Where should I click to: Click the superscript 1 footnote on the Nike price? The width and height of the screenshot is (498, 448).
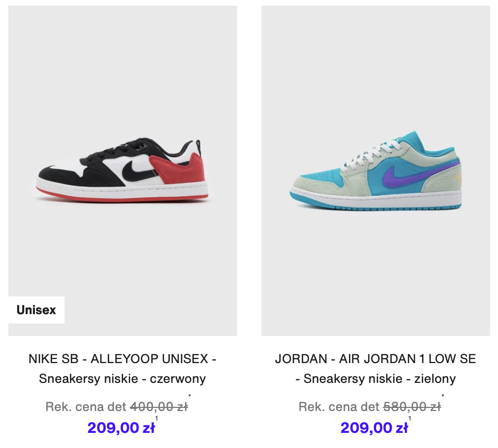click(x=157, y=418)
